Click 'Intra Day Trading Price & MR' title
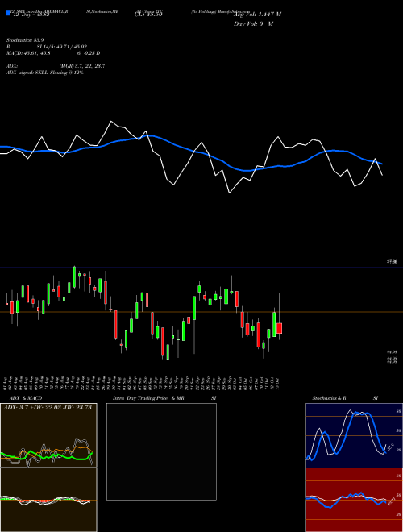The image size is (403, 532). click(148, 398)
